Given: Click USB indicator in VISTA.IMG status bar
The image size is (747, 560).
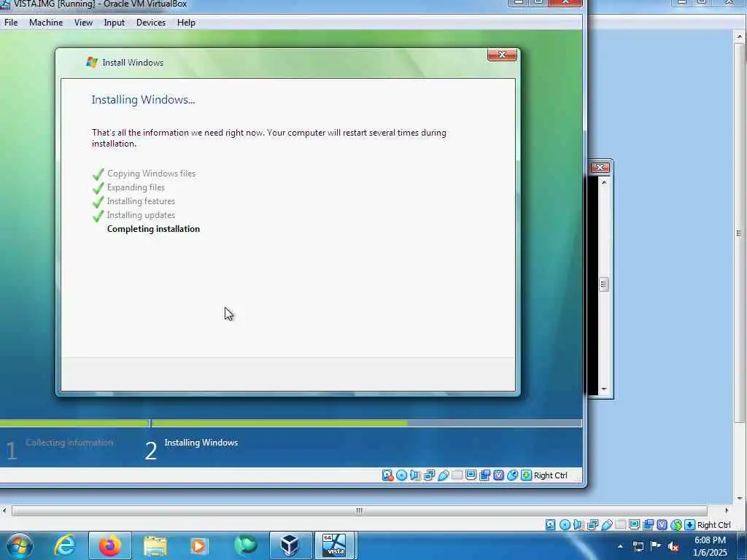Looking at the screenshot, I should pos(443,475).
